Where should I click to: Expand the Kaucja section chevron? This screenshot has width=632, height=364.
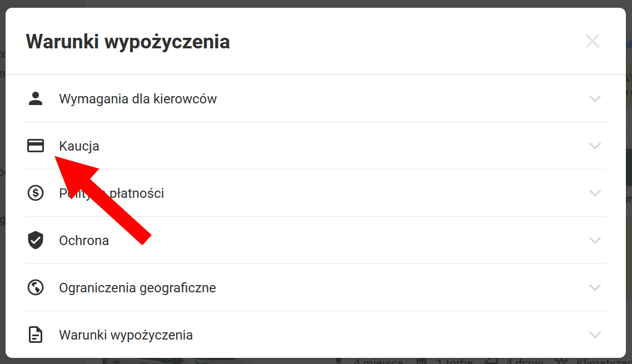click(595, 146)
